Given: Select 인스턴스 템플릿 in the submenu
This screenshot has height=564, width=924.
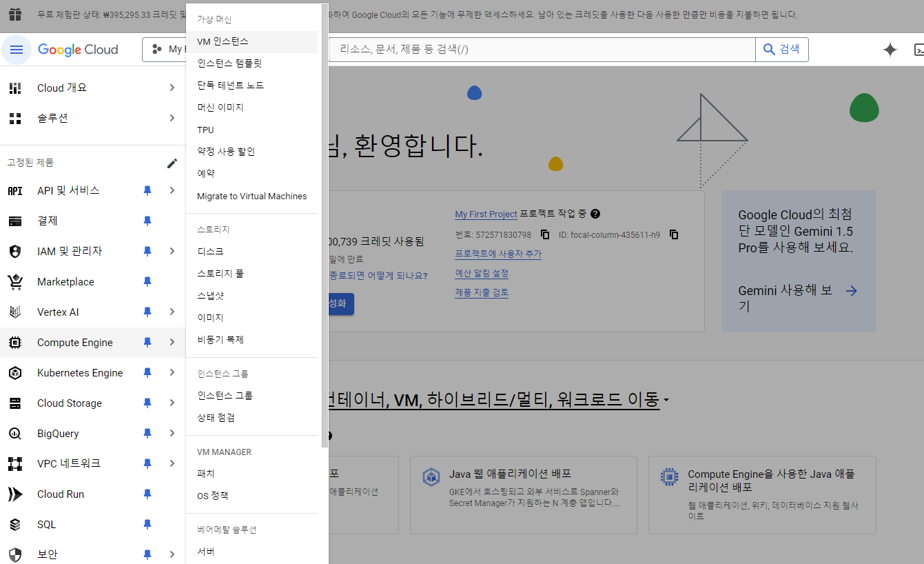Looking at the screenshot, I should [x=252, y=63].
